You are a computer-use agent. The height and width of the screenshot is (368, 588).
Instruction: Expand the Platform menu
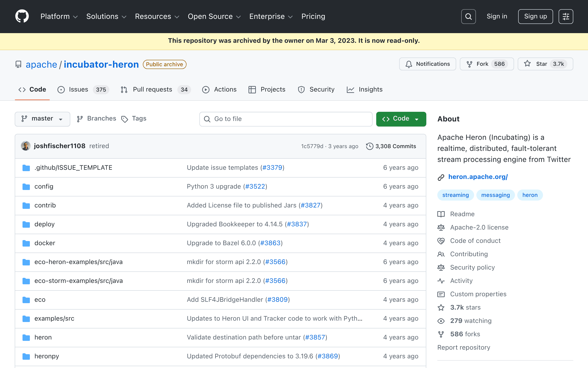[59, 16]
